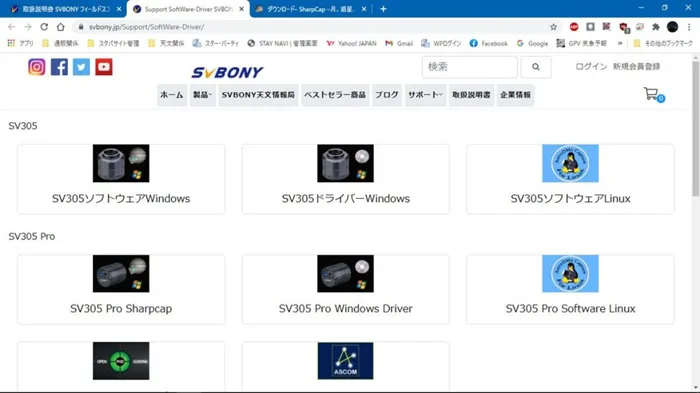Click the Twitter social icon
Screen dimensions: 700x393
coord(81,67)
